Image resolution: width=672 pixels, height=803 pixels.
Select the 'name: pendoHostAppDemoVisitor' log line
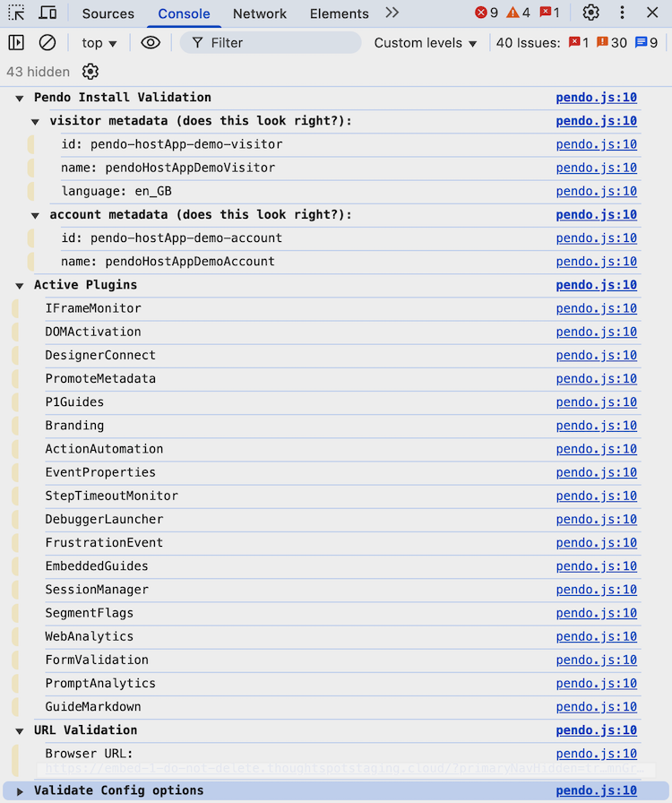tap(168, 168)
